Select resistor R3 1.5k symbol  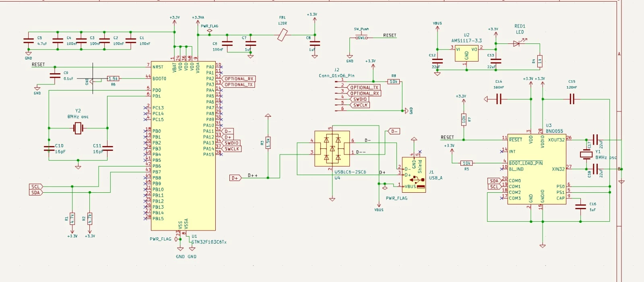(268, 143)
